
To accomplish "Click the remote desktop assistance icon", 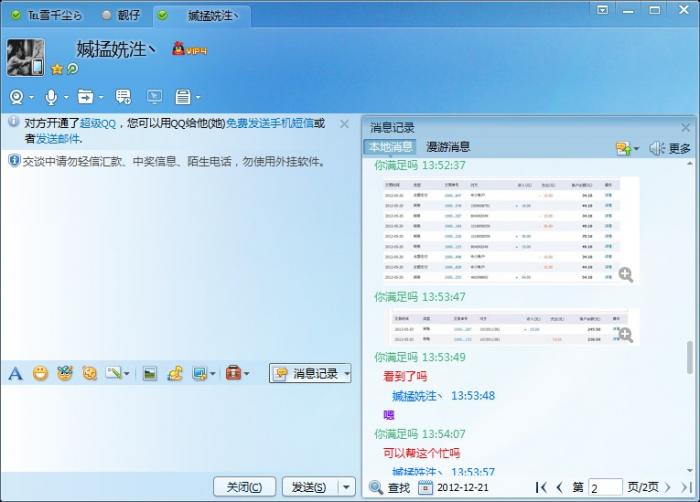I will pyautogui.click(x=154, y=96).
